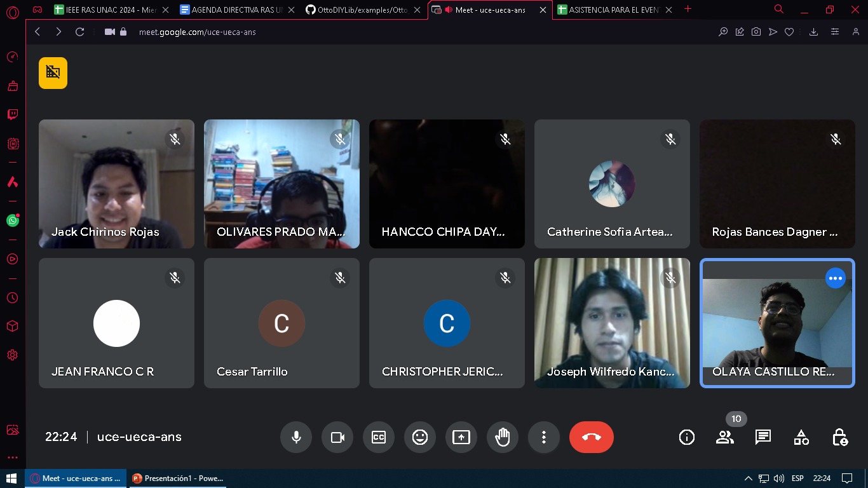Turn on closed captions
Image resolution: width=868 pixels, height=488 pixels.
tap(379, 437)
